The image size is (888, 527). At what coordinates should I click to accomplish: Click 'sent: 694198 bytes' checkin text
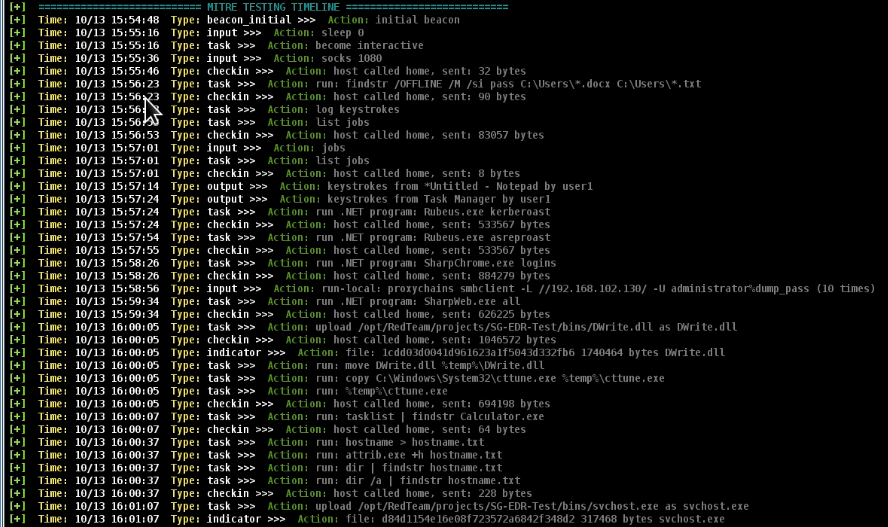(496, 404)
